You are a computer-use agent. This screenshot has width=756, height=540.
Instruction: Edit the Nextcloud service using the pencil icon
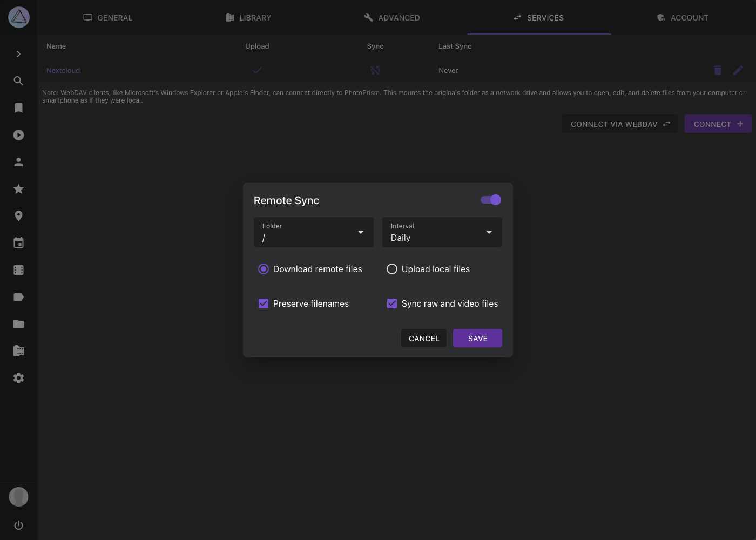point(738,70)
